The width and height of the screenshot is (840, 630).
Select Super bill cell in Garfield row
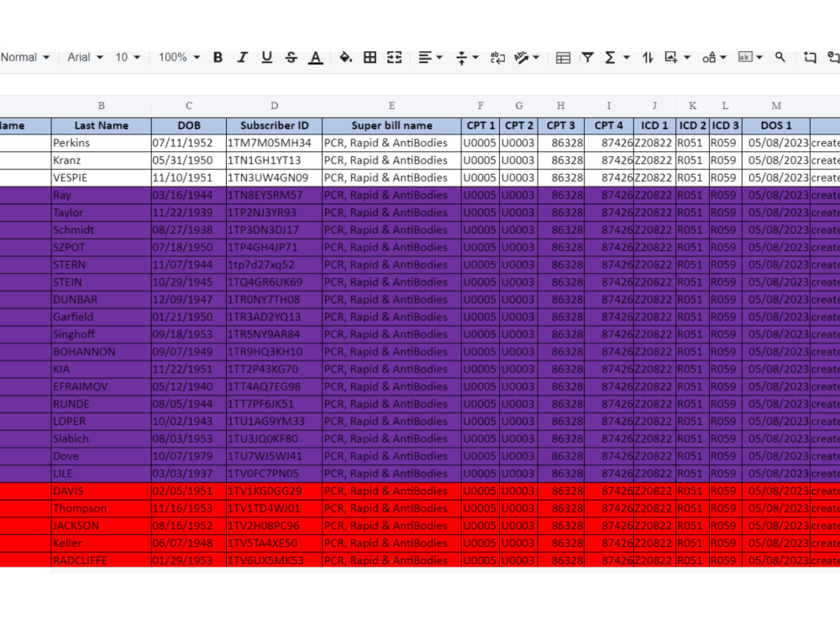(391, 318)
